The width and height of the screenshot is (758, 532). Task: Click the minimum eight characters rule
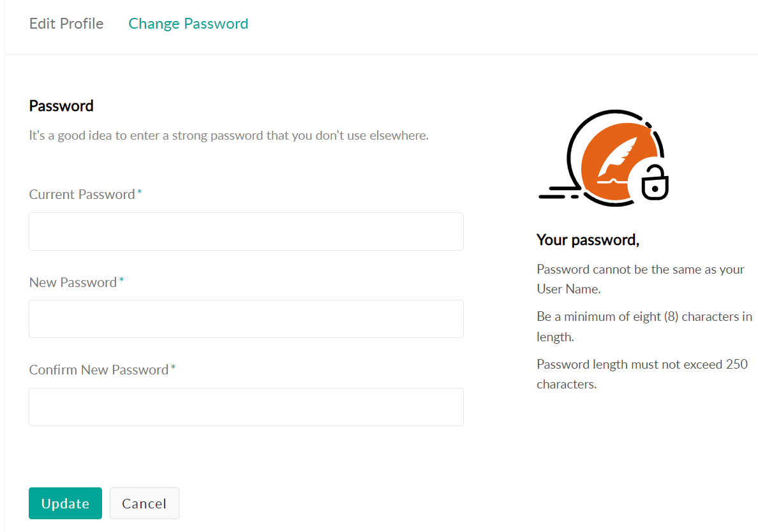(644, 327)
